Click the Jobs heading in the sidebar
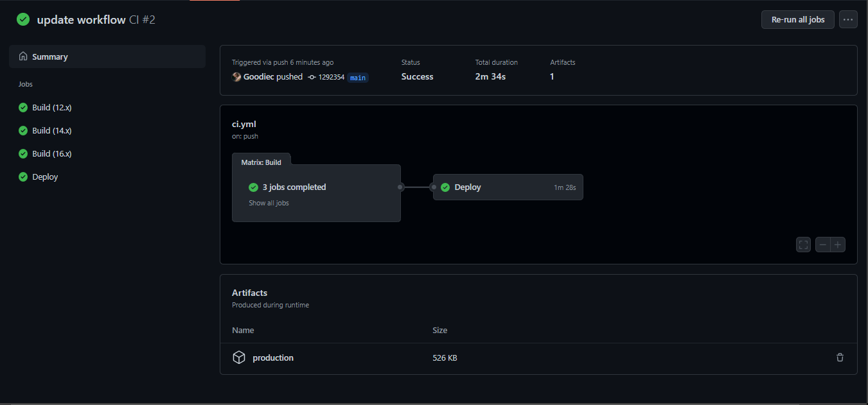 point(26,84)
